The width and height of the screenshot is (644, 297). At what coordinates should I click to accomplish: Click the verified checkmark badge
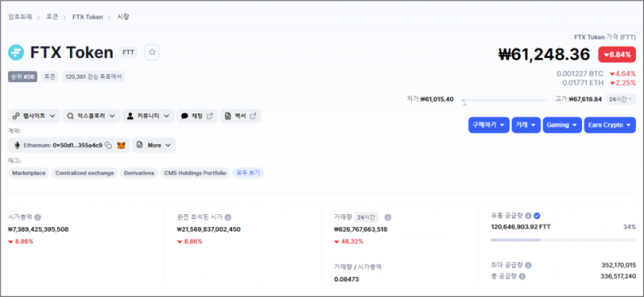coord(537,216)
